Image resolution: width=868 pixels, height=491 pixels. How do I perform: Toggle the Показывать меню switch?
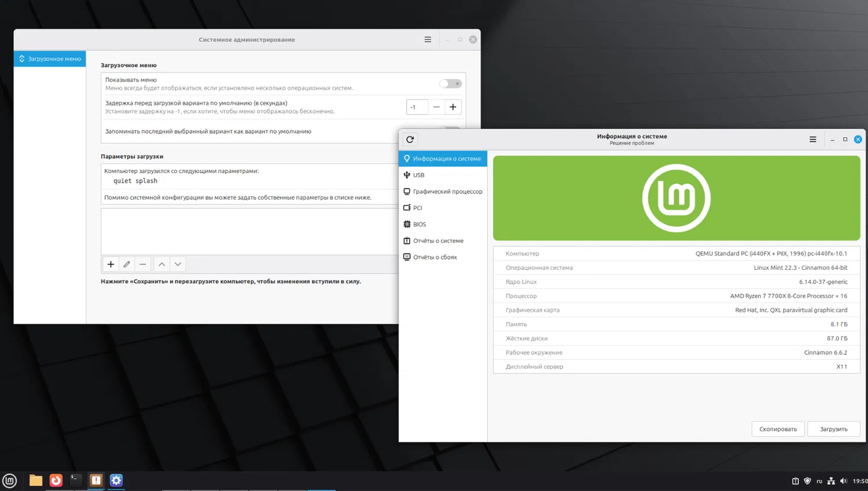coord(450,83)
